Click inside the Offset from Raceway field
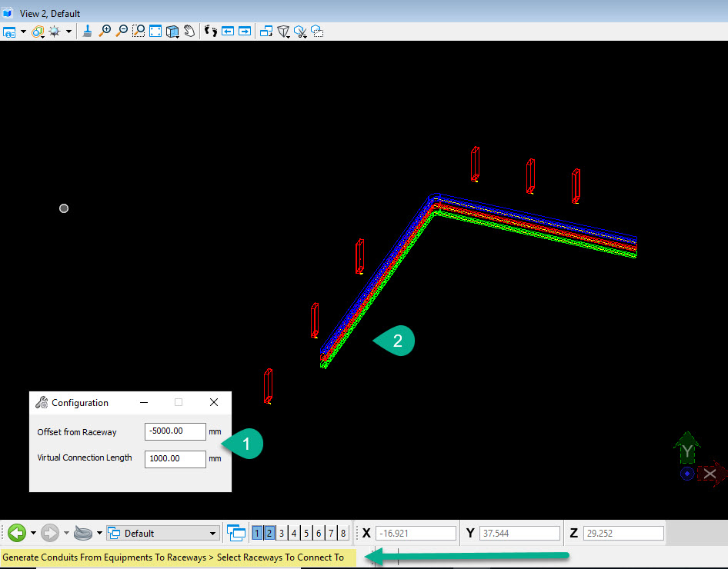 [175, 431]
